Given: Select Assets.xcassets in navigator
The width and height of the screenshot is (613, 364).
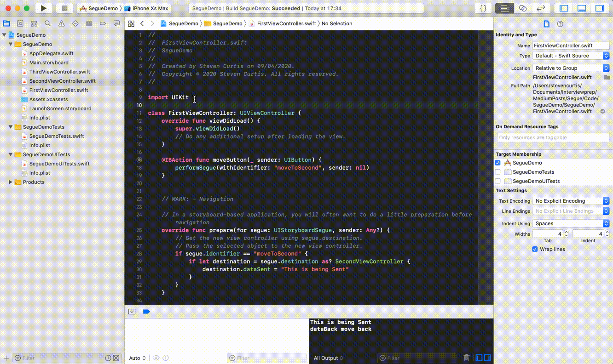Looking at the screenshot, I should pyautogui.click(x=48, y=99).
